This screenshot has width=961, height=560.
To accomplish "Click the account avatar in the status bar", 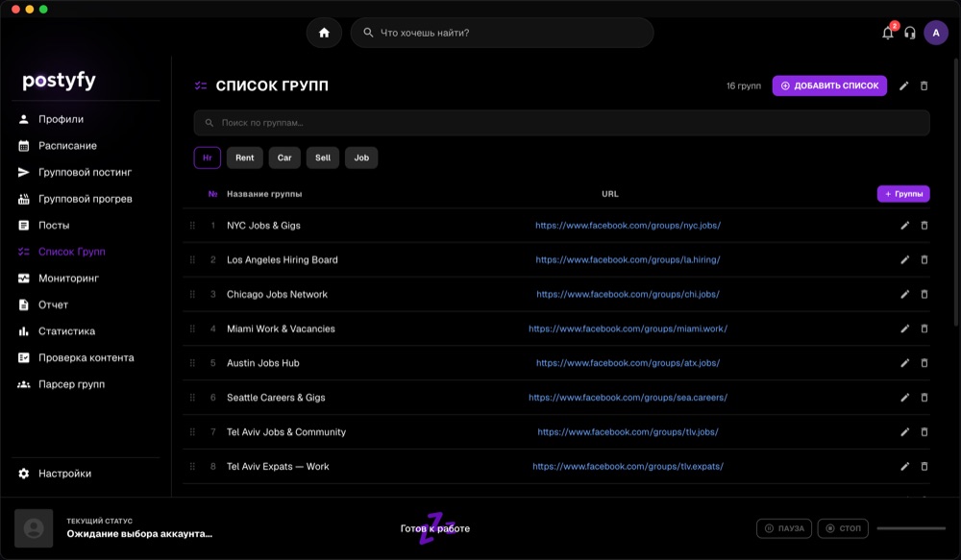I will pyautogui.click(x=34, y=528).
